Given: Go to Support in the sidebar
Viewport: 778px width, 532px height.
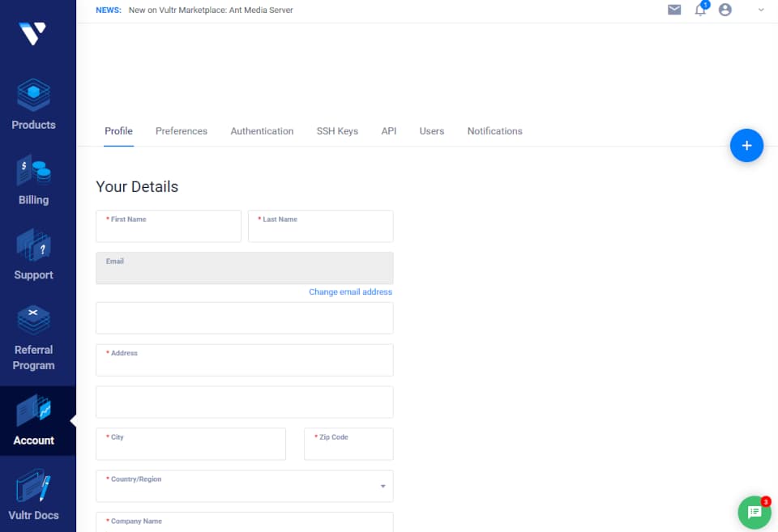Looking at the screenshot, I should point(33,255).
